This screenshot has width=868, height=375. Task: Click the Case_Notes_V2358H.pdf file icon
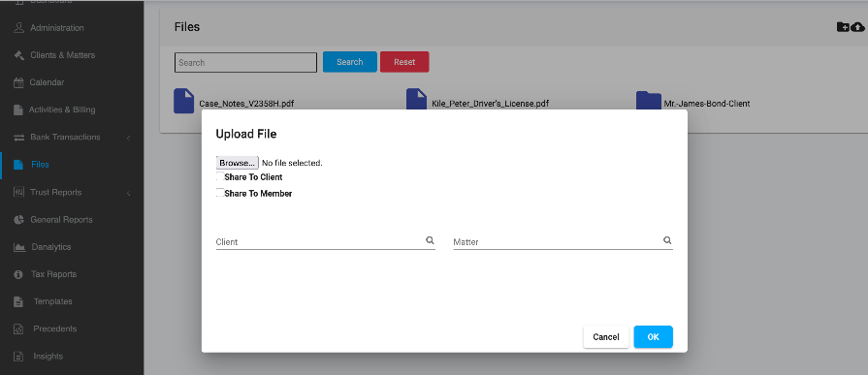184,101
